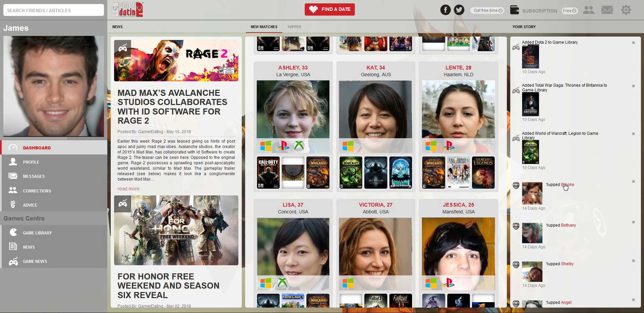Open Connections in sidebar
The image size is (644, 313).
point(54,191)
